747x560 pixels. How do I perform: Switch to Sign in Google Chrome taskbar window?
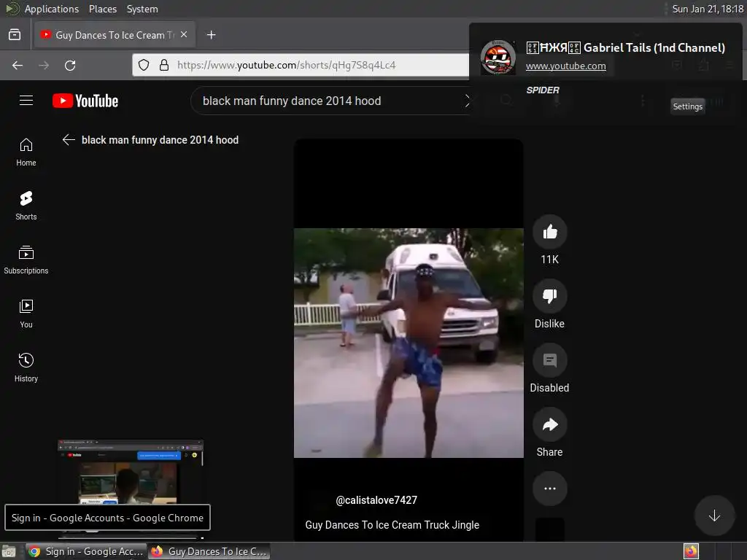86,551
